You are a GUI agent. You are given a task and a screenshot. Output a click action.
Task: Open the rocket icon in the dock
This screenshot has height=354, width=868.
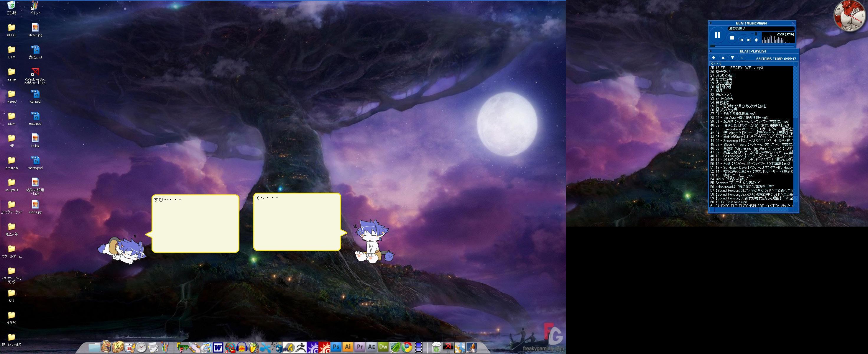pos(472,347)
